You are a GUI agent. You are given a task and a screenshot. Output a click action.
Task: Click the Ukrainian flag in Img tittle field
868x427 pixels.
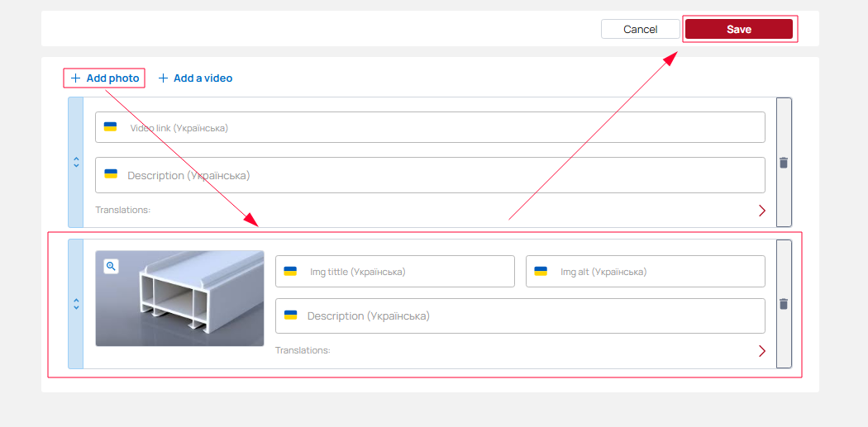290,271
